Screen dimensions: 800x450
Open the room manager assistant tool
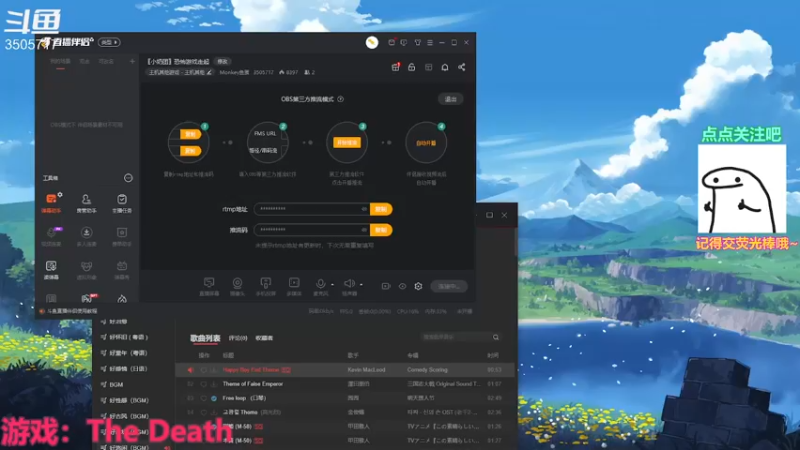(x=86, y=203)
